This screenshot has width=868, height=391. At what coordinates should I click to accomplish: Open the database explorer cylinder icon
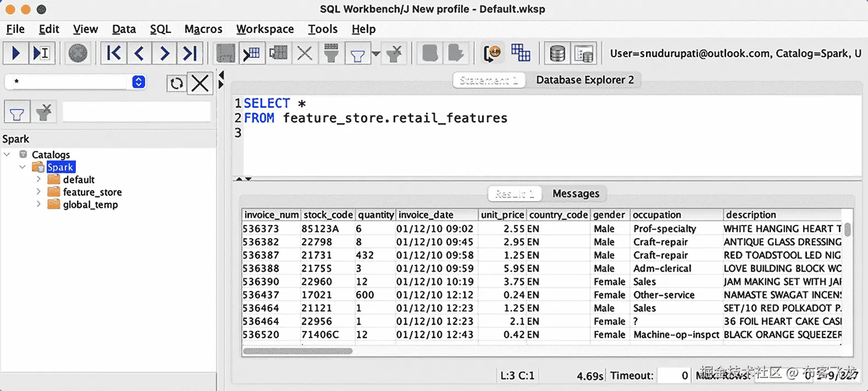557,53
